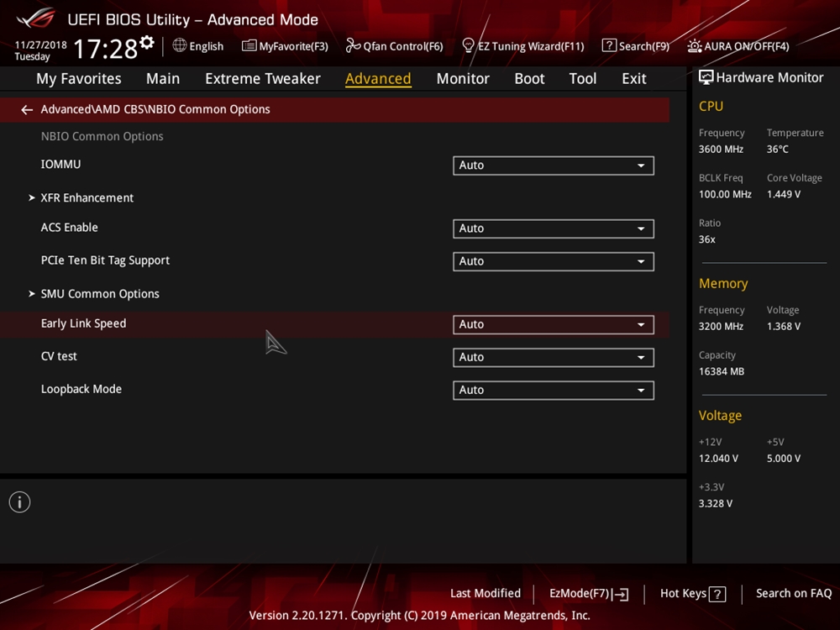
Task: Click the language globe icon
Action: [180, 45]
